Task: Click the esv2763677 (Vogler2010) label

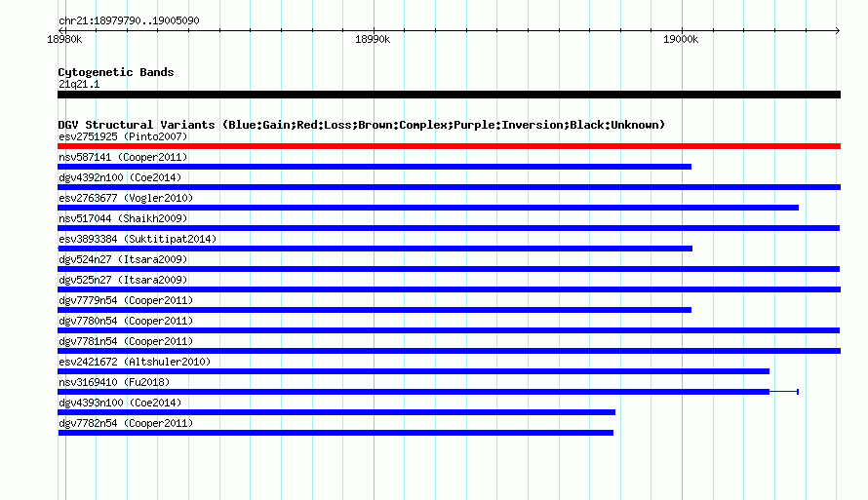Action: [x=126, y=198]
